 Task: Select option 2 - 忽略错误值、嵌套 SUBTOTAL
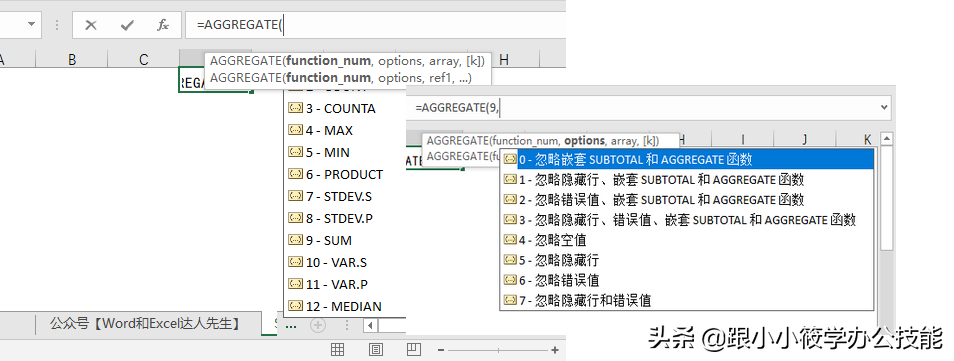(687, 200)
